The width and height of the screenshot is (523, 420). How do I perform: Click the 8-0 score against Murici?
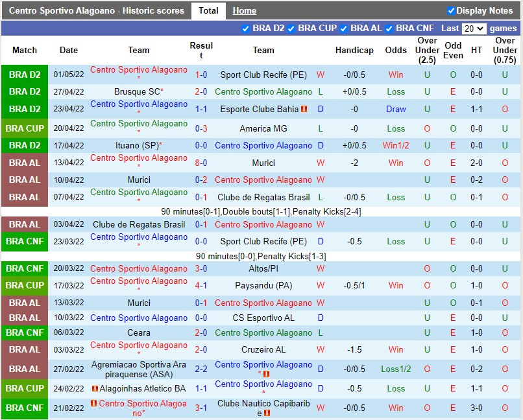click(x=201, y=163)
